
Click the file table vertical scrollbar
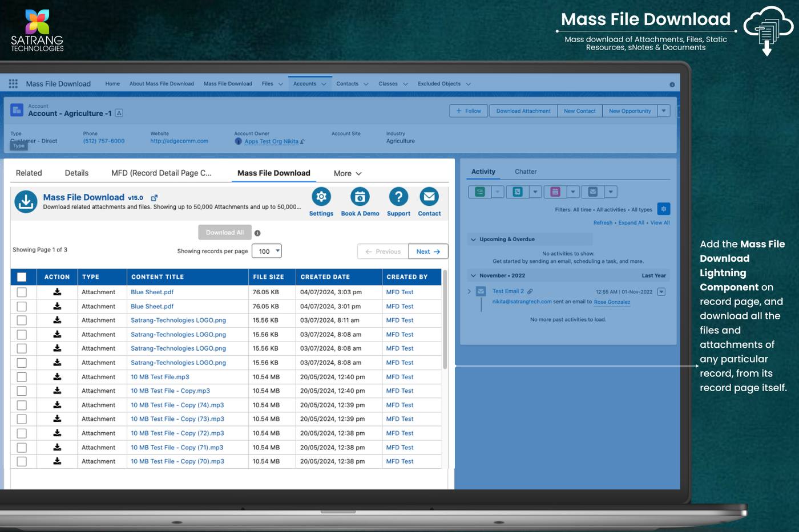coord(445,319)
